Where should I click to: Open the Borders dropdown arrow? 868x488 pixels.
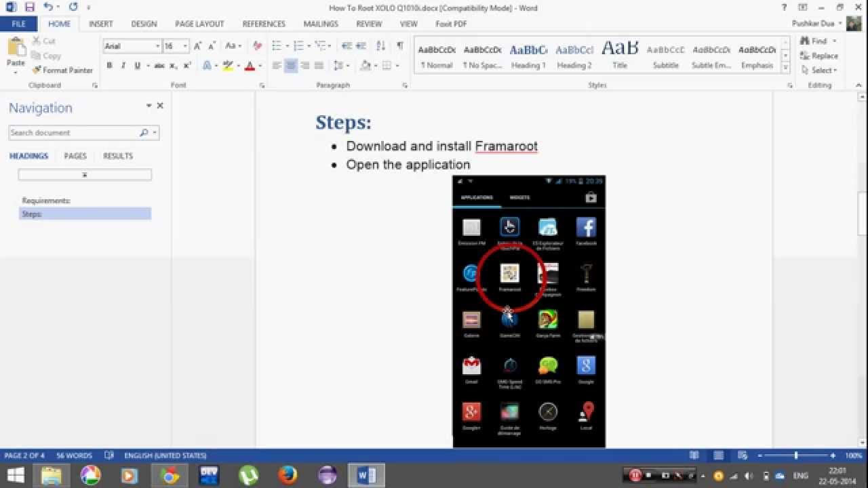coord(397,66)
